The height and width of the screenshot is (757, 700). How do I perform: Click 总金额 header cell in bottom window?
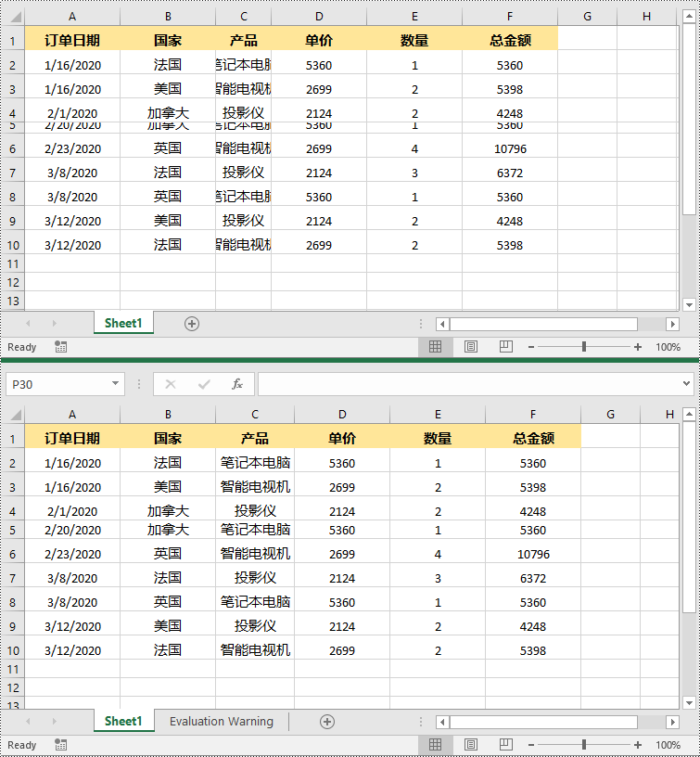(x=533, y=438)
